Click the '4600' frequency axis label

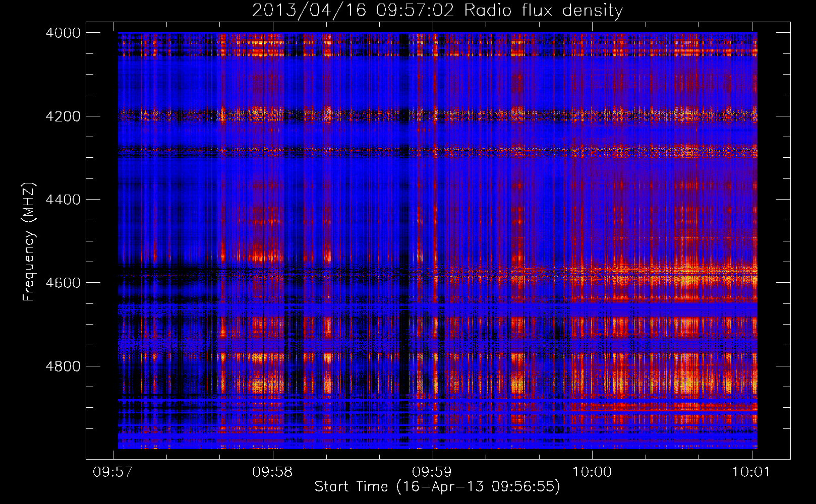63,283
